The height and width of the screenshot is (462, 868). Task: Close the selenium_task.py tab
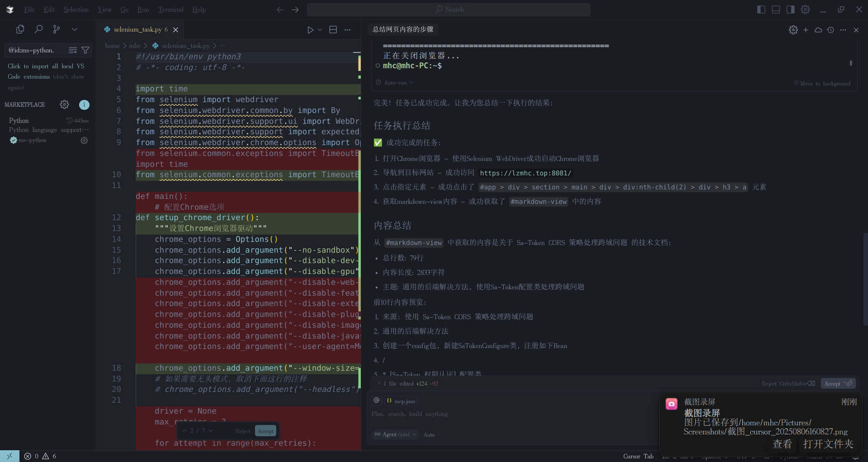176,30
